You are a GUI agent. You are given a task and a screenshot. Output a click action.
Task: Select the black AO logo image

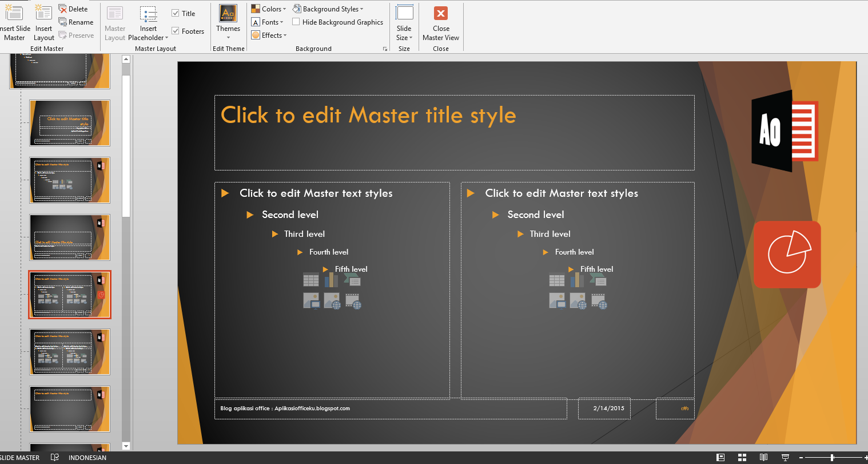pyautogui.click(x=785, y=131)
